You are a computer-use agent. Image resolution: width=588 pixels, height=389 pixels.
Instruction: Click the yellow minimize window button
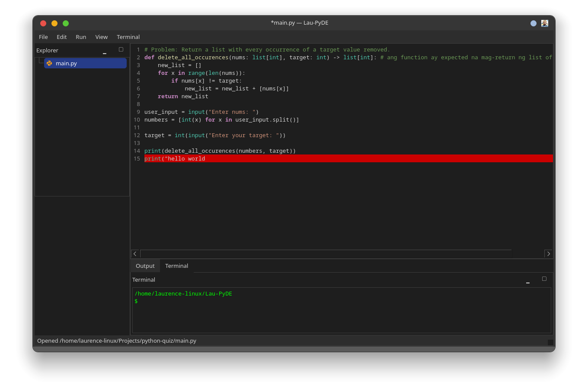[54, 23]
